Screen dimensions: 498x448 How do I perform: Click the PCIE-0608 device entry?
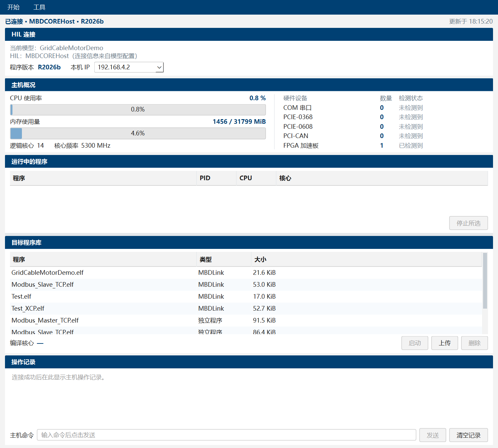click(x=298, y=127)
